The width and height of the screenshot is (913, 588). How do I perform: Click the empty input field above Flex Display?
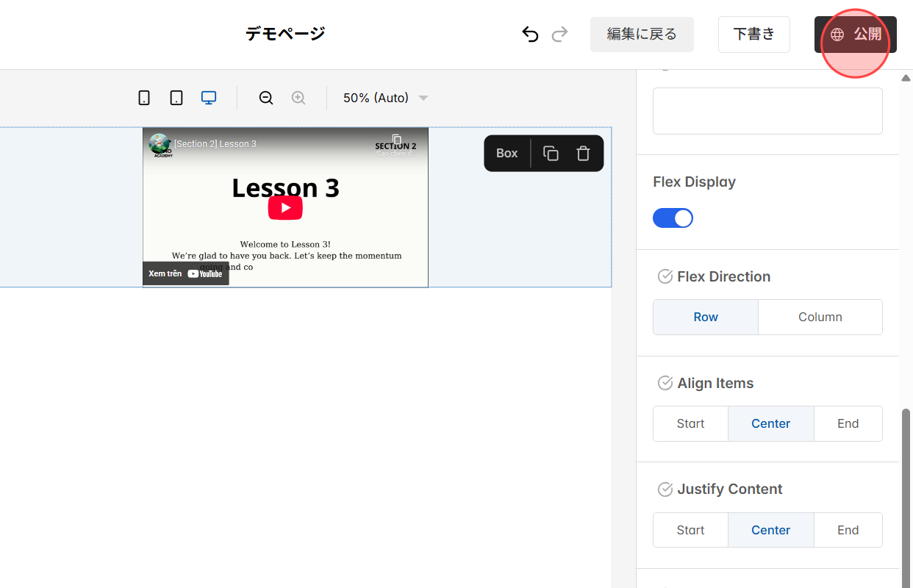(x=767, y=111)
